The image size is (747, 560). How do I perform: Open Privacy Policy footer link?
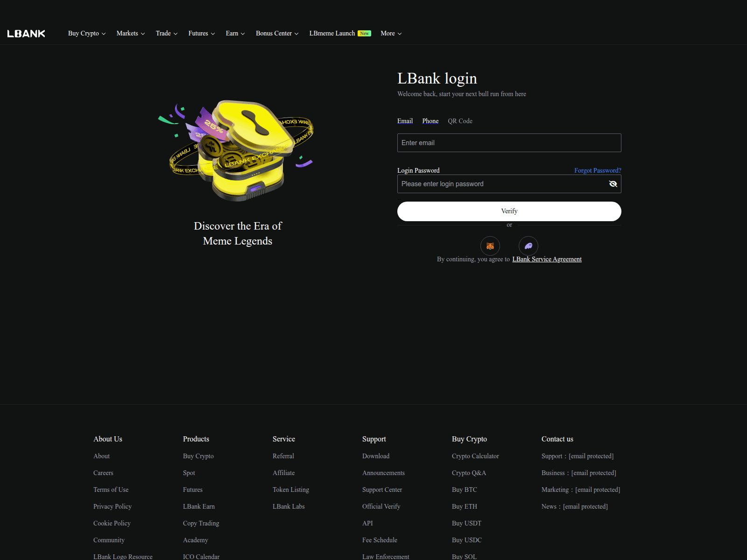tap(113, 506)
